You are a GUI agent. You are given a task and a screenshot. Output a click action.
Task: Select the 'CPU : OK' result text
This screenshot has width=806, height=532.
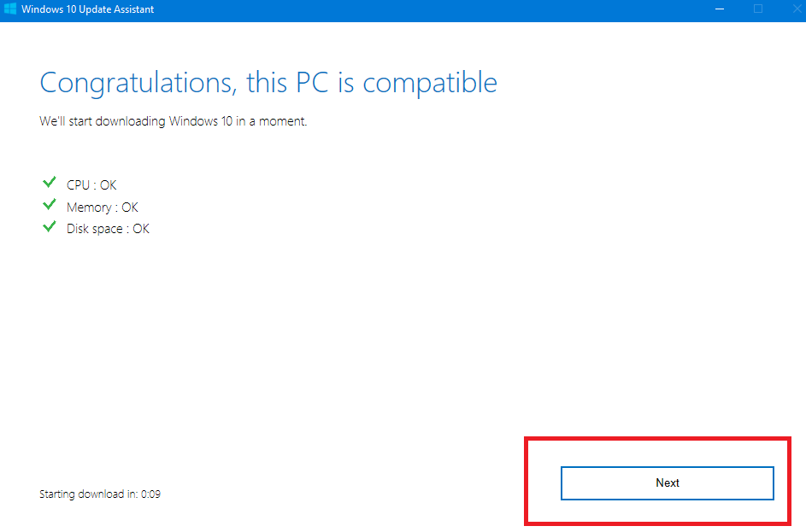click(91, 184)
